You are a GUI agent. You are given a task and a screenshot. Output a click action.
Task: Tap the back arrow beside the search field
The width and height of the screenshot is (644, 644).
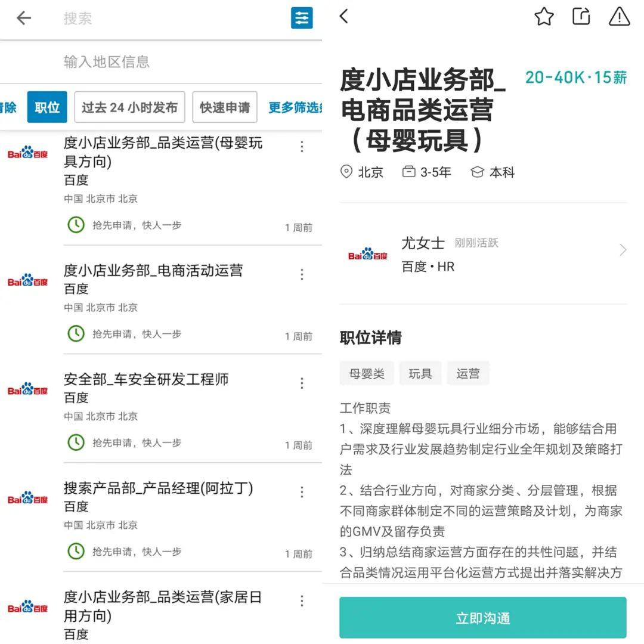[x=24, y=18]
